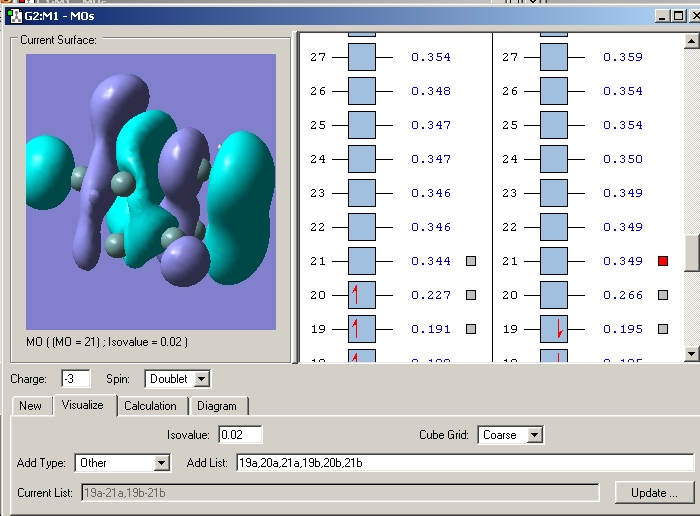This screenshot has height=516, width=700.
Task: Maximize the G2:M1 MOs window
Action: [678, 17]
